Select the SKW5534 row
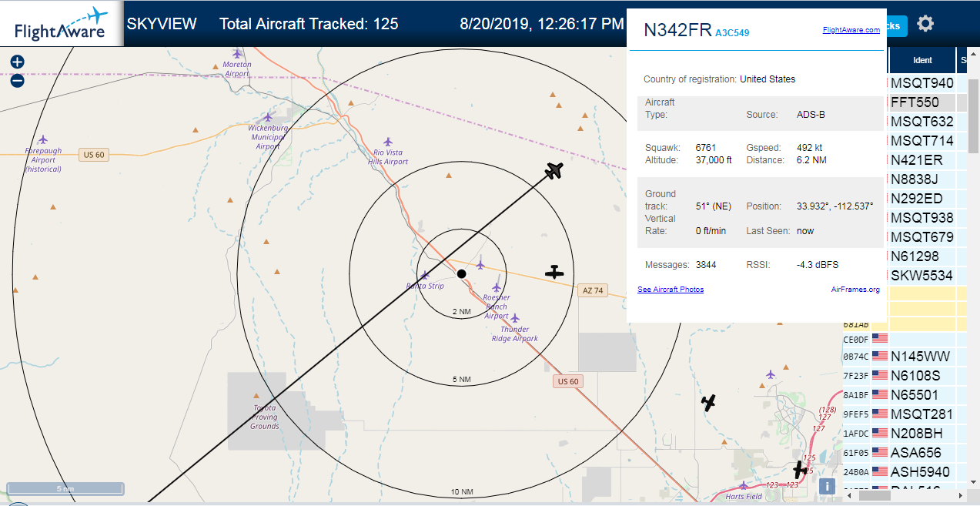Image resolution: width=980 pixels, height=506 pixels. tap(922, 276)
